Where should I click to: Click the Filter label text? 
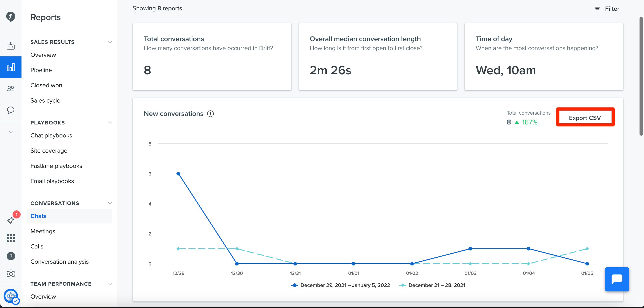click(x=612, y=9)
